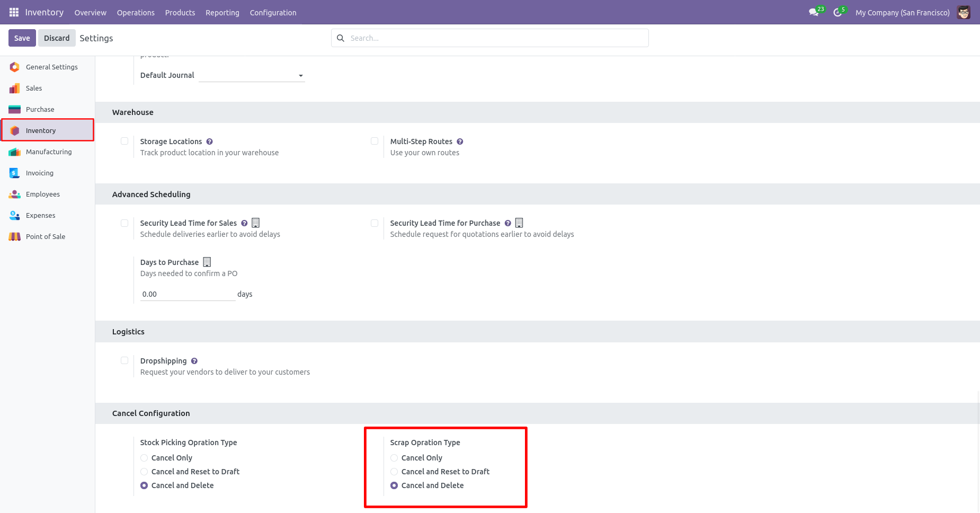Open Point of Sale settings in the sidebar
980x513 pixels.
48,236
